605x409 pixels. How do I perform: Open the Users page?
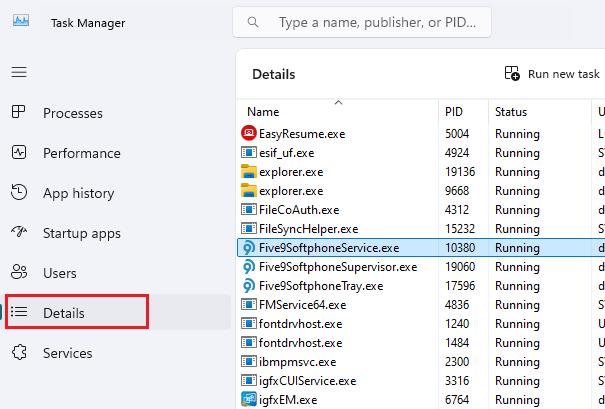60,273
